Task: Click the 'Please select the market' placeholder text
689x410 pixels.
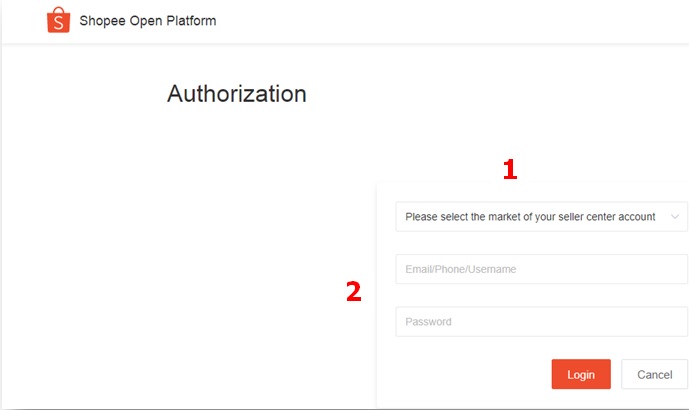Action: coord(530,217)
